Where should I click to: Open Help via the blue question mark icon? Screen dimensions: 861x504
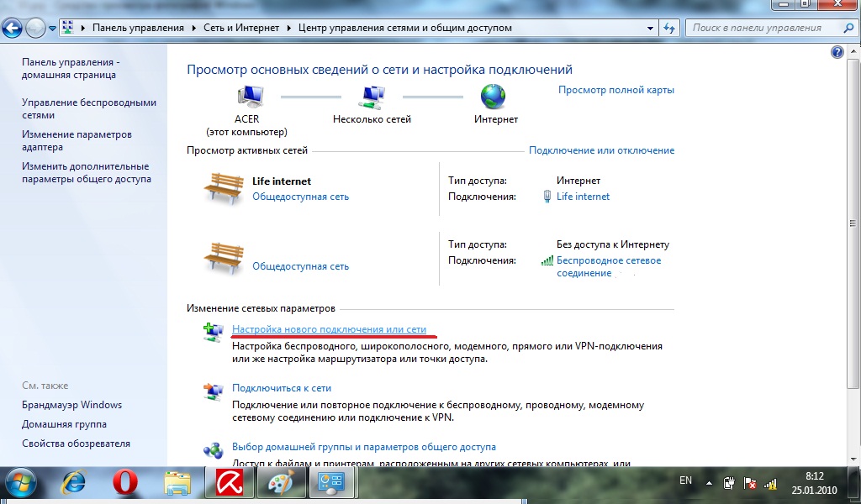[837, 52]
